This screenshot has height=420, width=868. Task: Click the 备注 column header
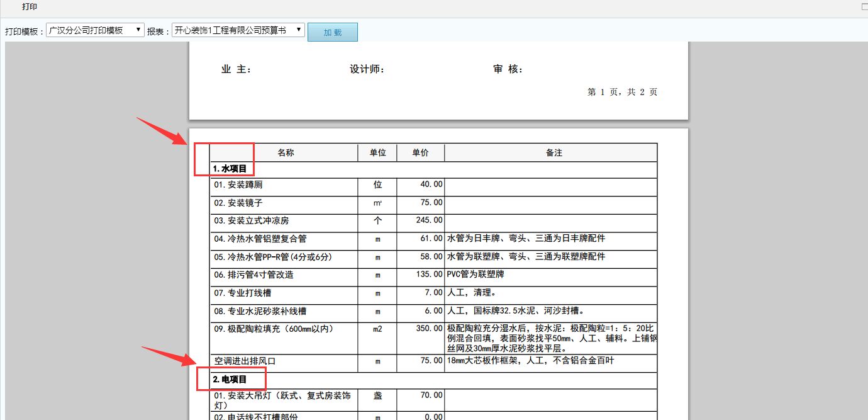coord(554,152)
